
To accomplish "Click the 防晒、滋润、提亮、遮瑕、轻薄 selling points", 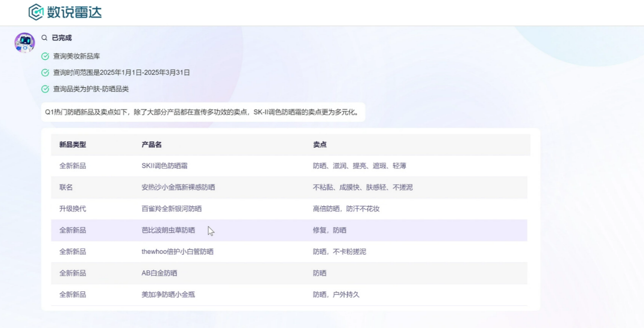I will (x=360, y=166).
